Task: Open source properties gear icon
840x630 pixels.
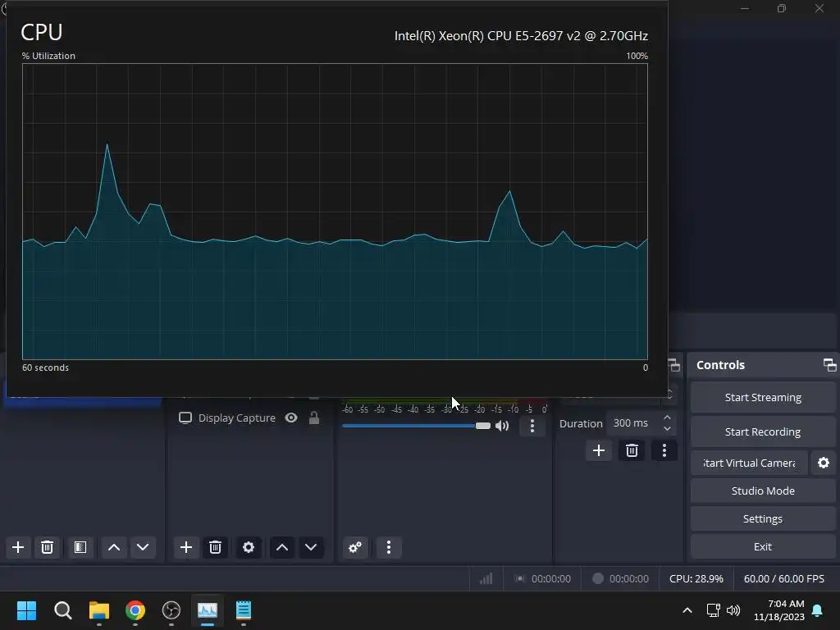Action: tap(249, 547)
